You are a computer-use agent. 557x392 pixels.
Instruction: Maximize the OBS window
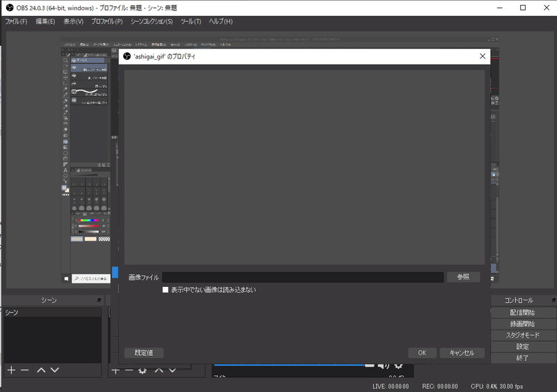523,8
